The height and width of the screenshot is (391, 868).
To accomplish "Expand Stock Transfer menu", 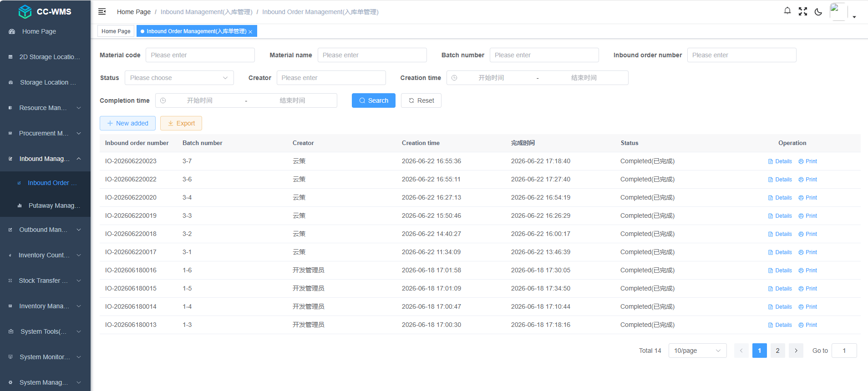I will pyautogui.click(x=45, y=281).
